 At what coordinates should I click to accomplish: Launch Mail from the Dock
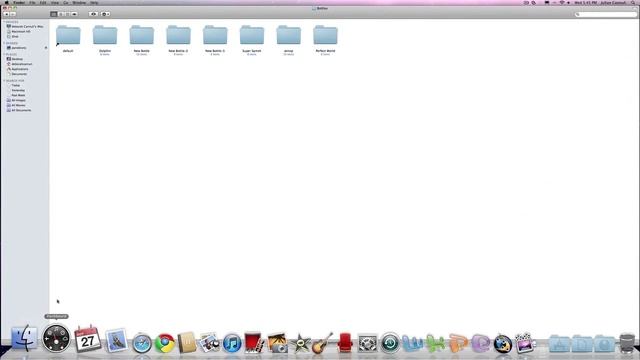coord(116,340)
